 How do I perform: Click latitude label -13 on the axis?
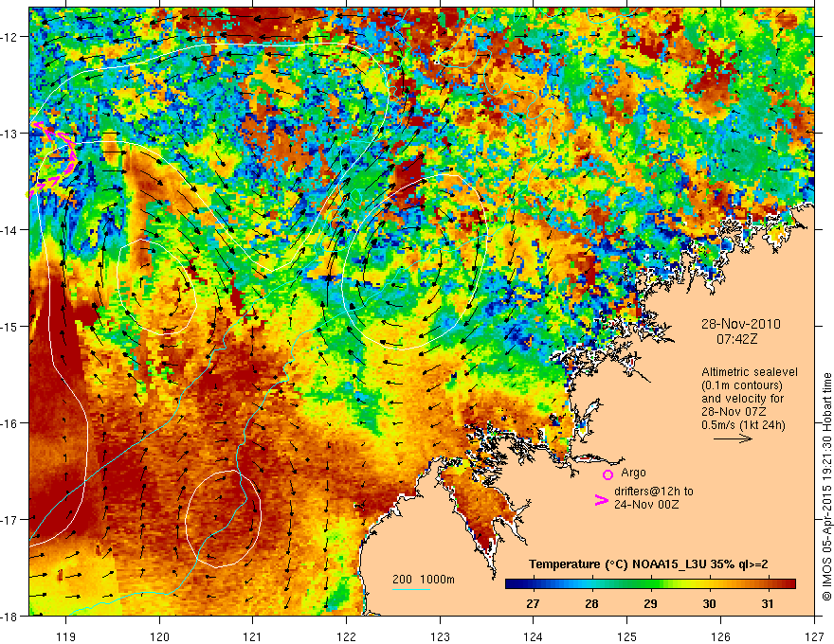(x=9, y=134)
